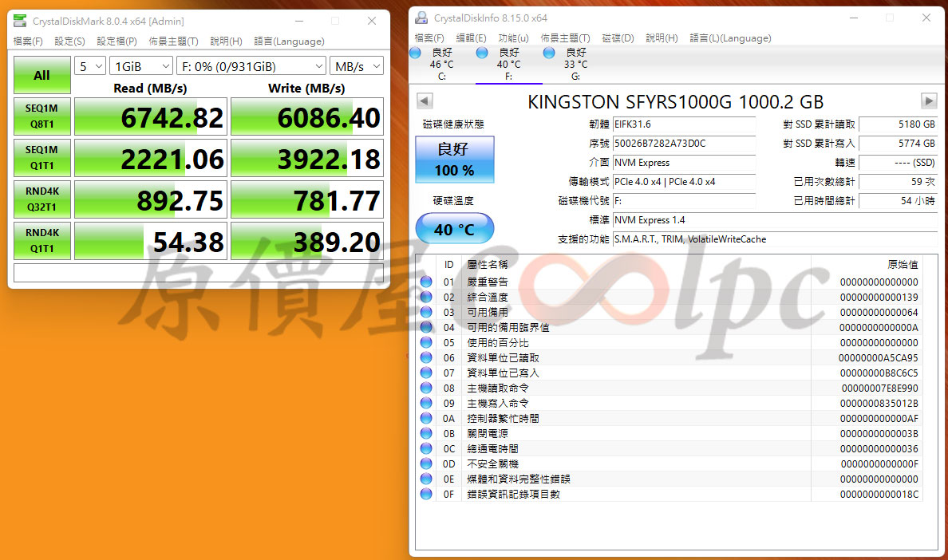Select the G: drive tab at 33 °C

tap(575, 64)
